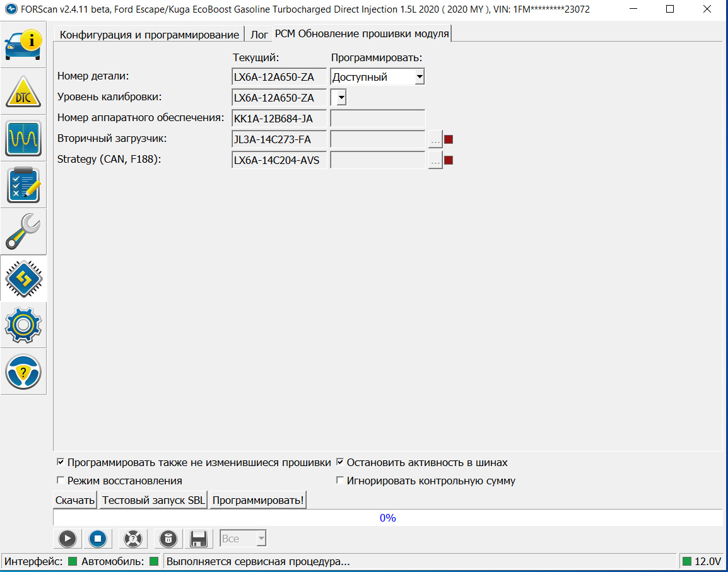Switch to the 'Лог' tab
Viewport: 728px width, 572px height.
259,35
